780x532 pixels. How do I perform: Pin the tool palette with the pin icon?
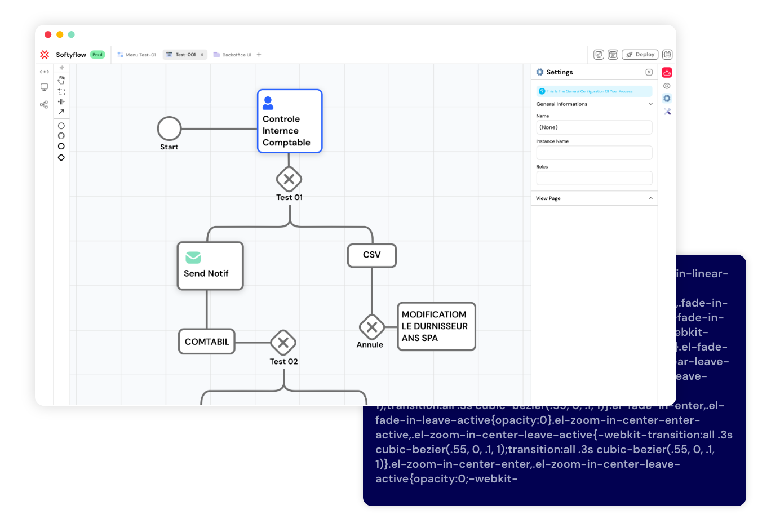61,68
